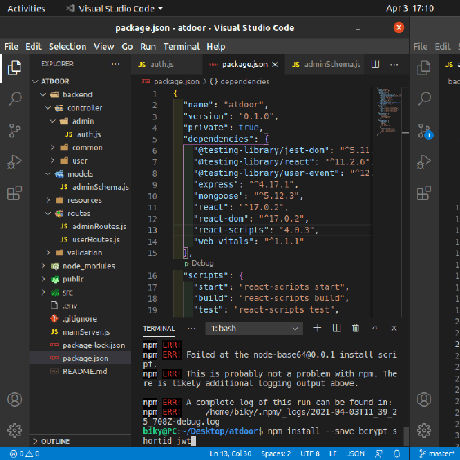This screenshot has height=460, width=460.
Task: Open the Help menu
Action: point(216,47)
